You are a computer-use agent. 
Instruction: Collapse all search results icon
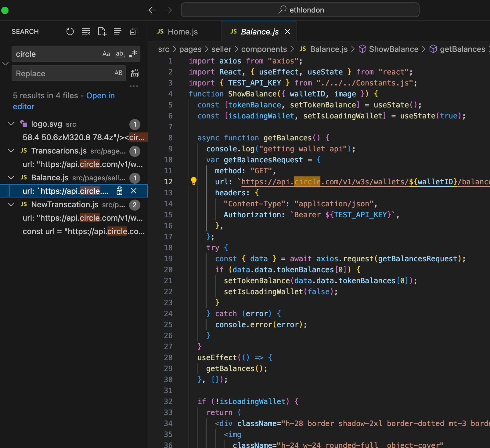click(134, 31)
